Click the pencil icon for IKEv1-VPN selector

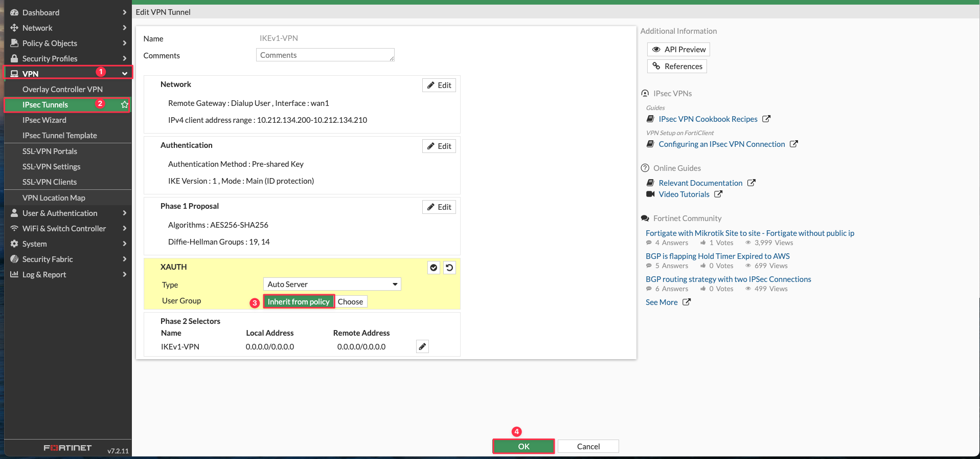(422, 346)
